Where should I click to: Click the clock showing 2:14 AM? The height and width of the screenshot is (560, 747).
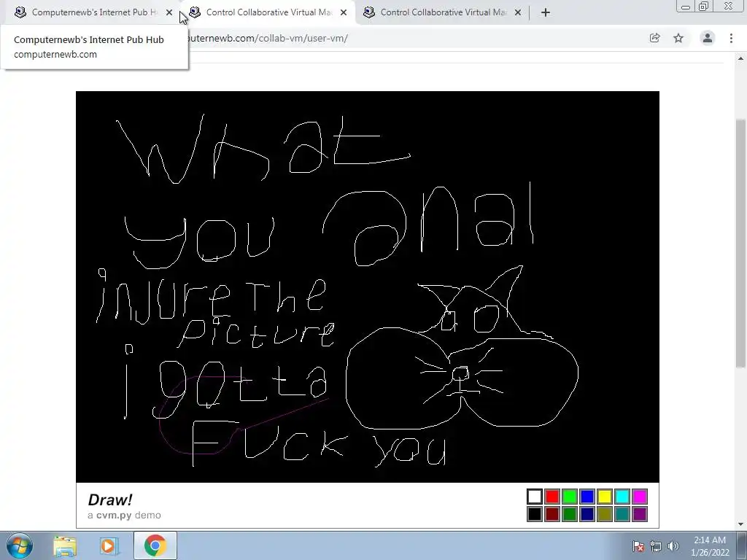[x=710, y=546]
